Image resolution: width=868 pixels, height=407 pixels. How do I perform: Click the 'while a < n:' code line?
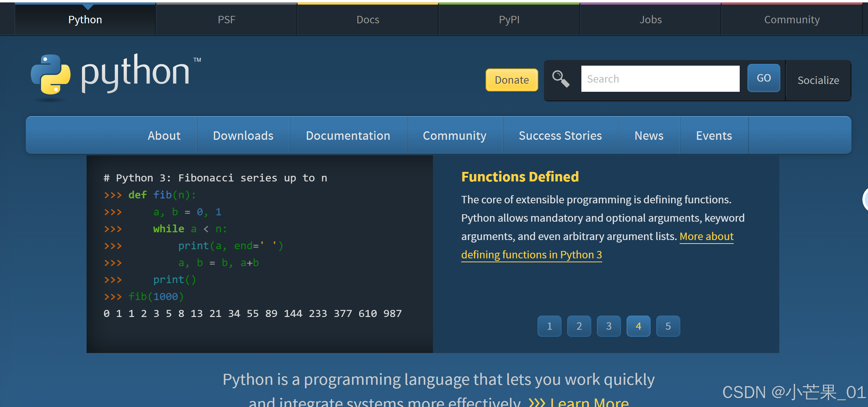(x=165, y=229)
